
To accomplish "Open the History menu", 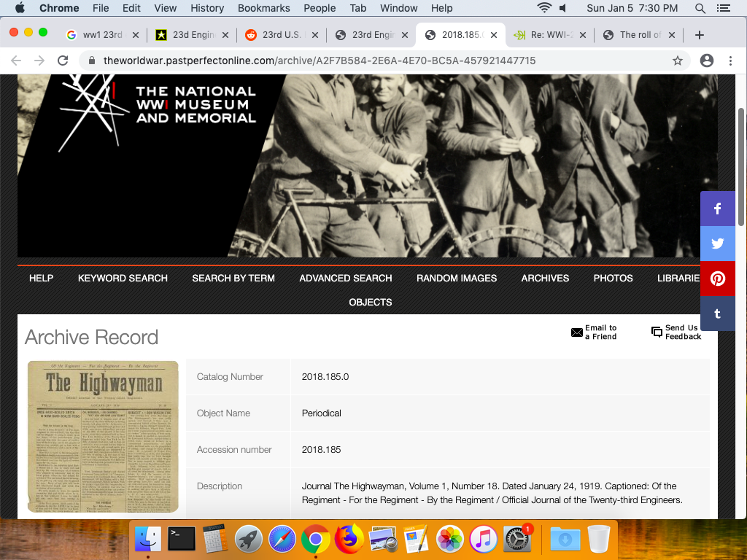I will [207, 8].
